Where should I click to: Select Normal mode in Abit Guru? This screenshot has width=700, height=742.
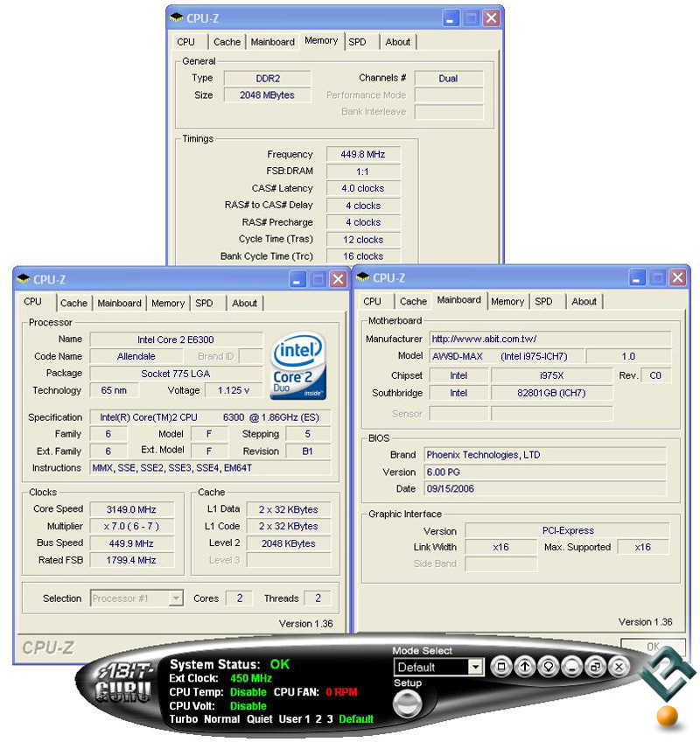point(222,719)
